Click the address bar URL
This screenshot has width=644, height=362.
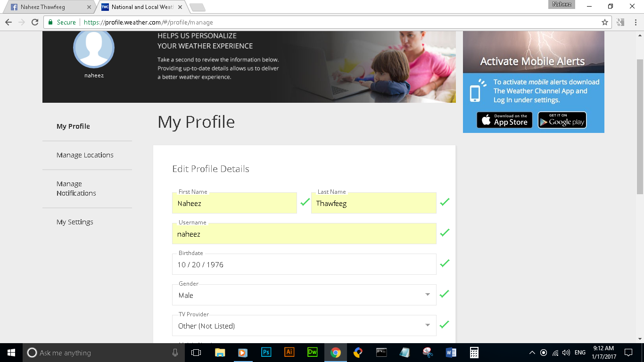(149, 22)
